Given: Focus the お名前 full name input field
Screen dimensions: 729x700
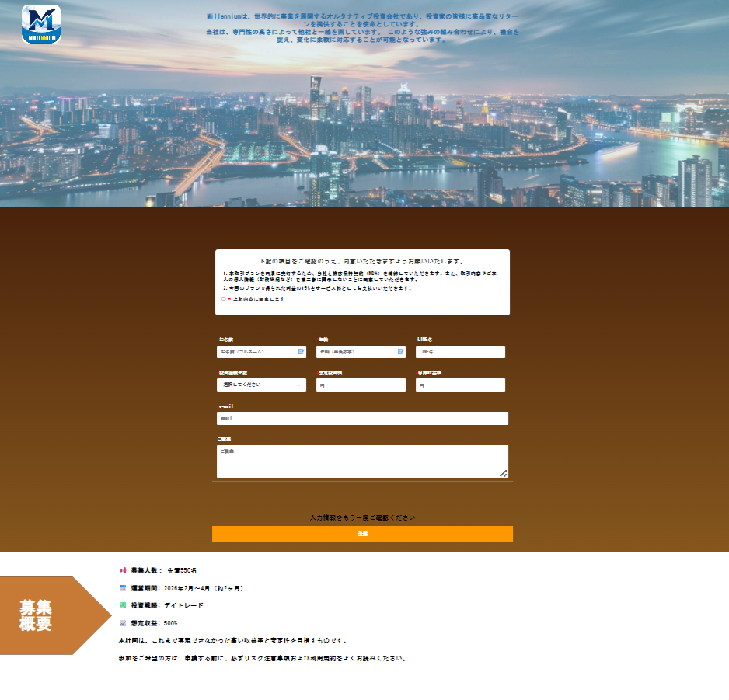Looking at the screenshot, I should tap(256, 352).
